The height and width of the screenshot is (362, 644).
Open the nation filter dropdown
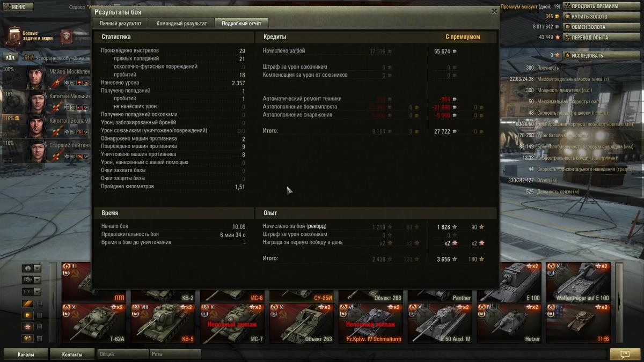(x=32, y=268)
